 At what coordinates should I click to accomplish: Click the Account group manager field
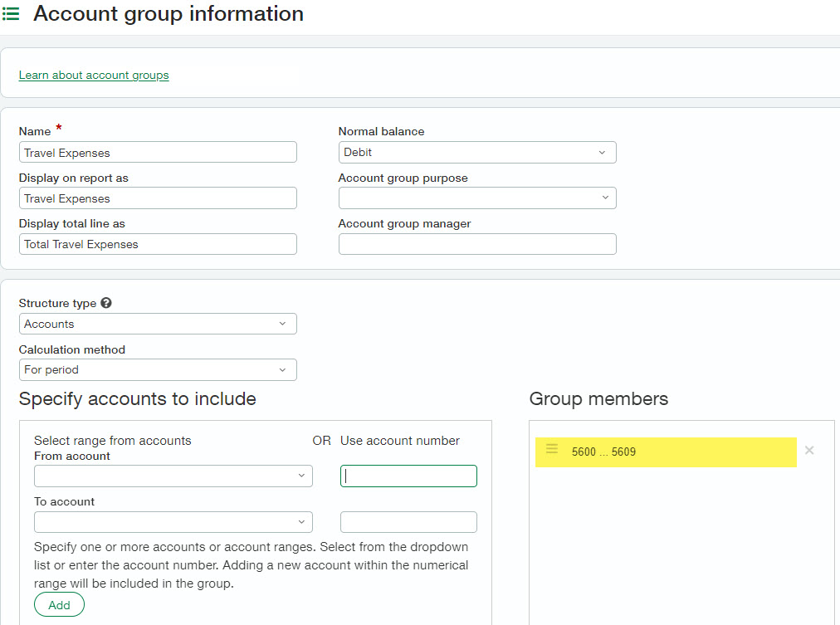click(477, 244)
